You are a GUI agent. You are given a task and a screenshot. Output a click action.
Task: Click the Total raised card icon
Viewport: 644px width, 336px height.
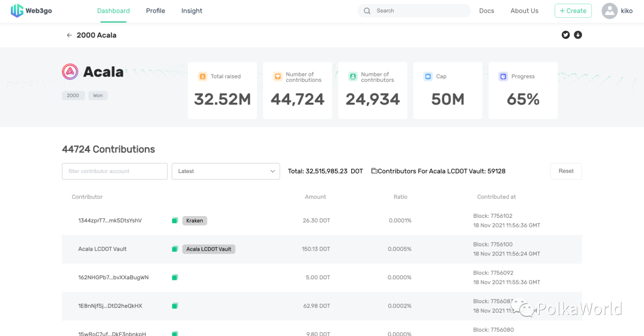(x=203, y=76)
